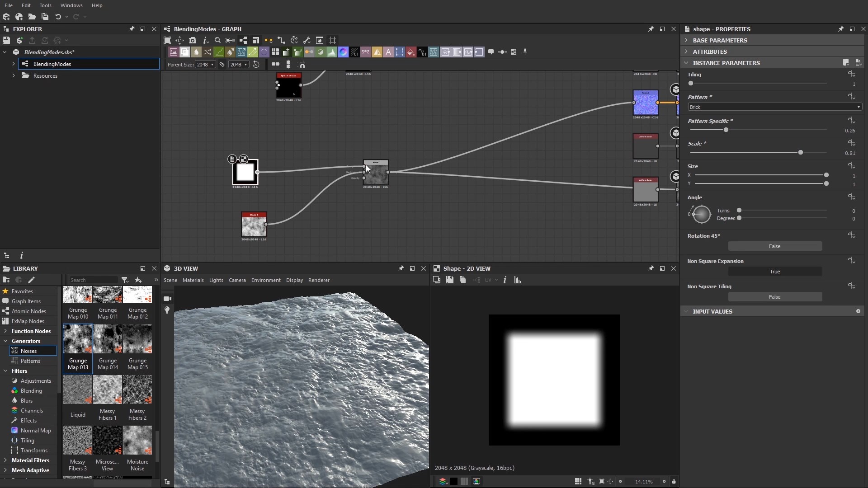
Task: Select the Text node tool
Action: pos(388,52)
